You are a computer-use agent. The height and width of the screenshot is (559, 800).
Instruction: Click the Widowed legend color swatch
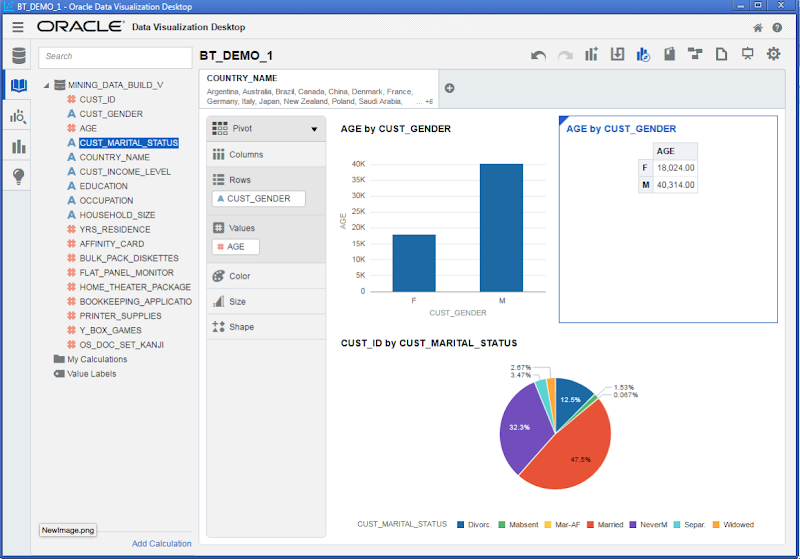click(x=716, y=525)
